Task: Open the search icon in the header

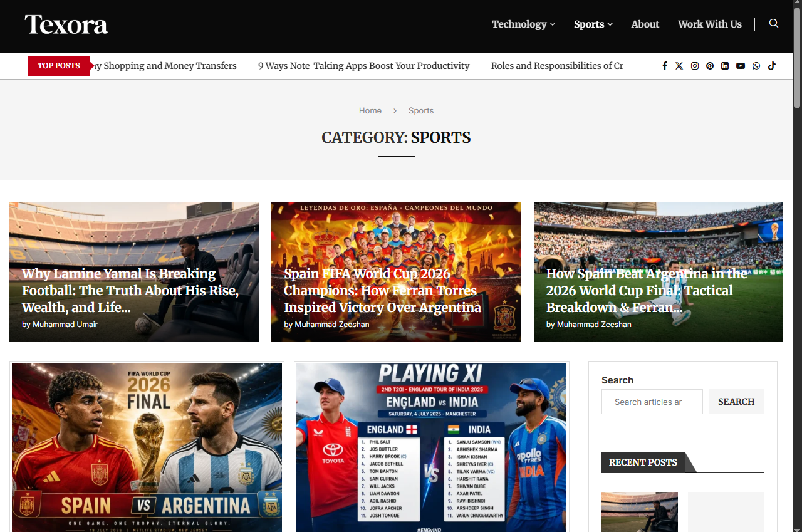Action: (x=774, y=24)
